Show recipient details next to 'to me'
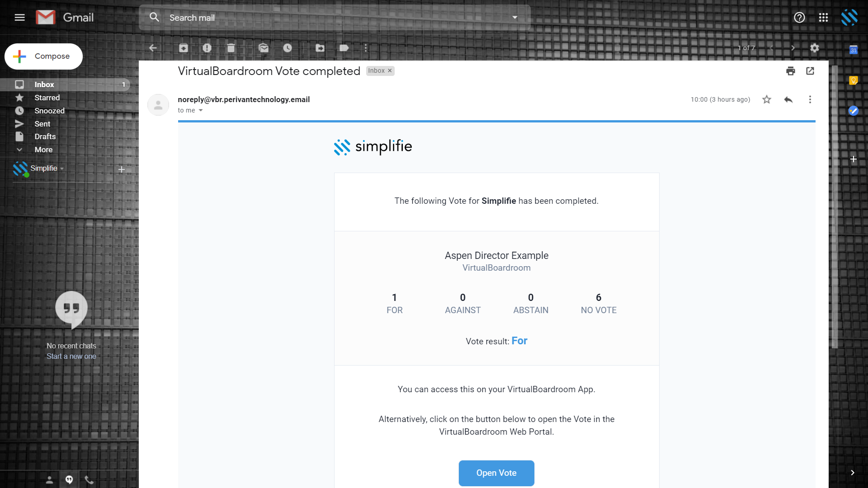 201,110
